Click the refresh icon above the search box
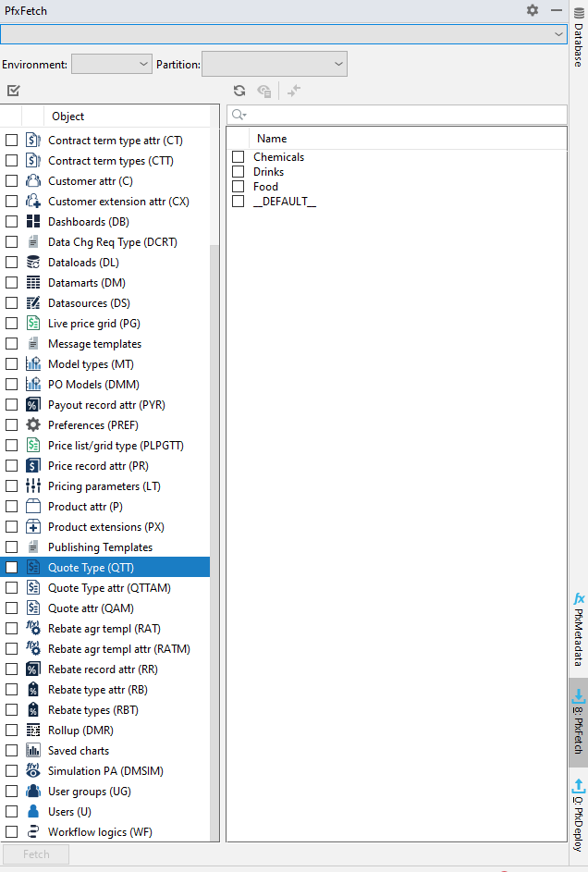The height and width of the screenshot is (872, 588). [x=239, y=91]
